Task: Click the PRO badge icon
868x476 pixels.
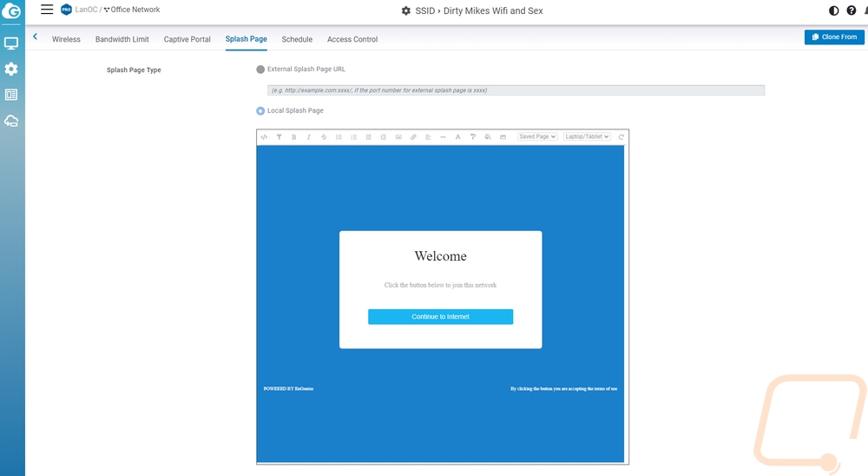Action: [67, 10]
